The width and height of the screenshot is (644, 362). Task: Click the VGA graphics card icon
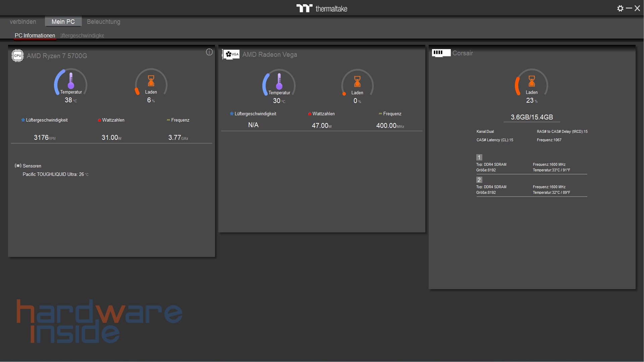(231, 54)
